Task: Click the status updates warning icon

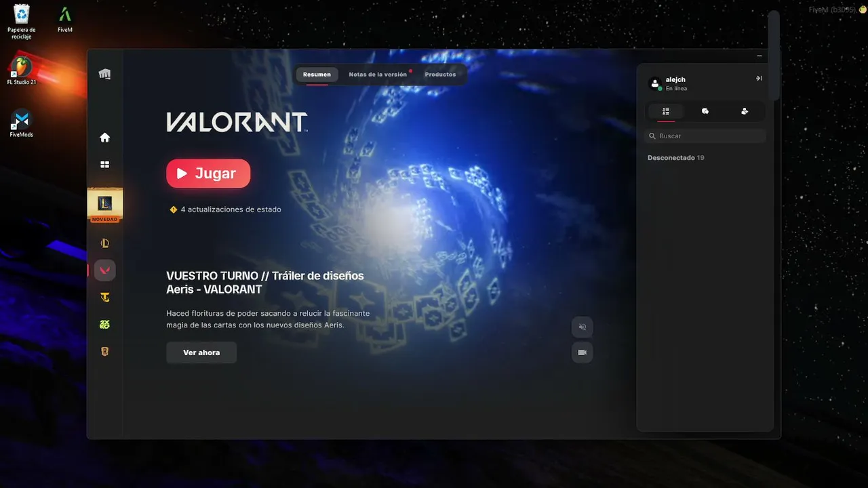Action: (174, 209)
